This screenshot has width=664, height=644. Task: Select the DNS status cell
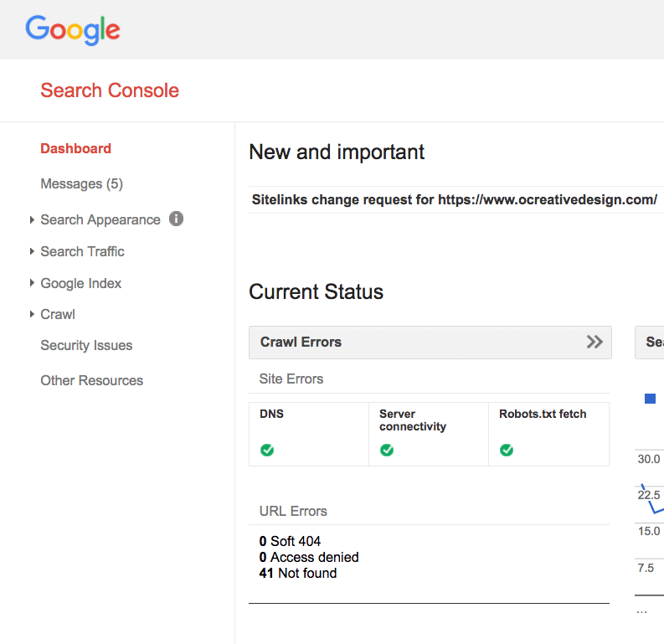[x=309, y=434]
